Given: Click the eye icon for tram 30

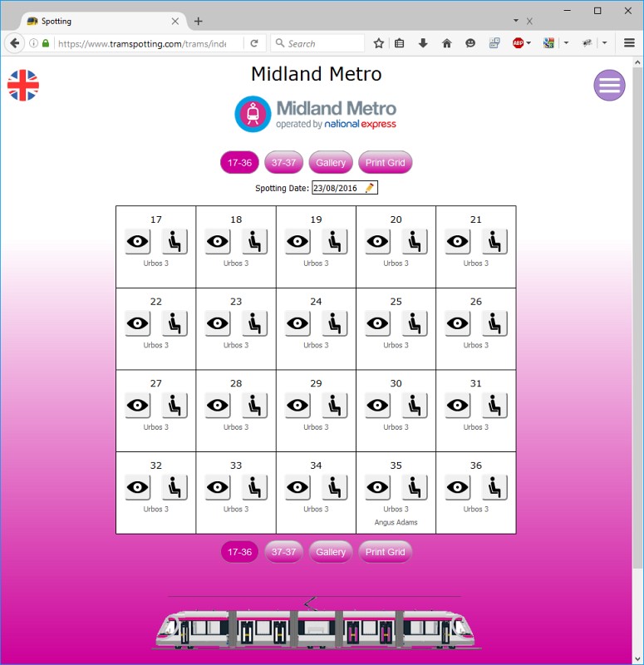Looking at the screenshot, I should (378, 405).
